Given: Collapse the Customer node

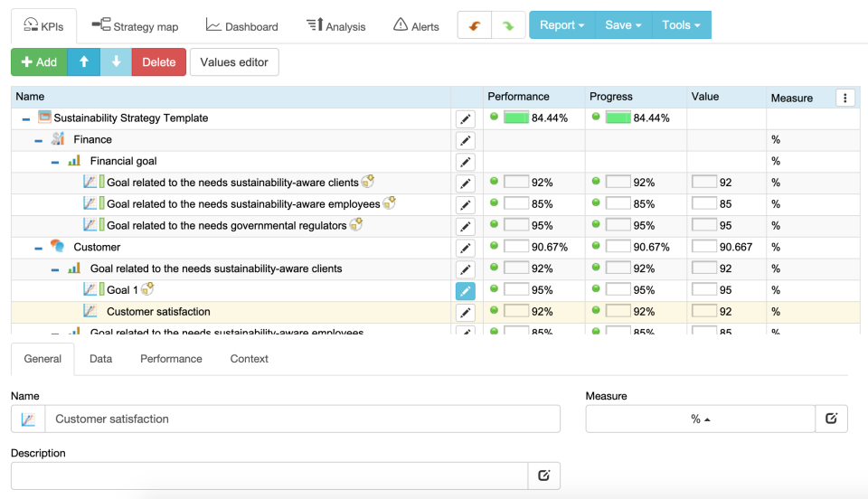Looking at the screenshot, I should coord(38,249).
